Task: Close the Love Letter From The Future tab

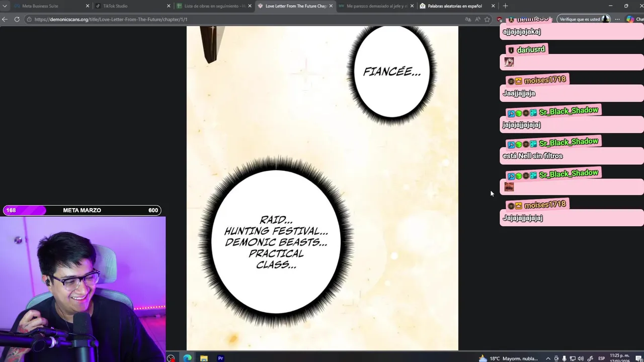Action: tap(331, 6)
